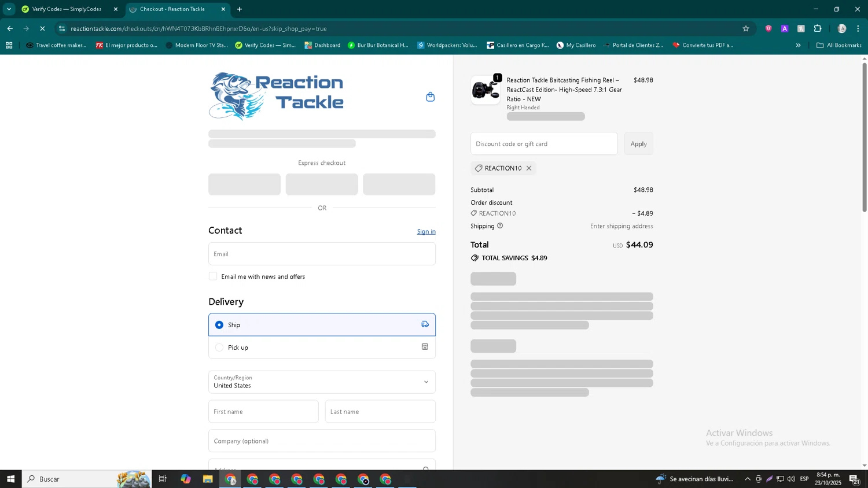
Task: Open the taskbar clock and date
Action: [x=828, y=479]
